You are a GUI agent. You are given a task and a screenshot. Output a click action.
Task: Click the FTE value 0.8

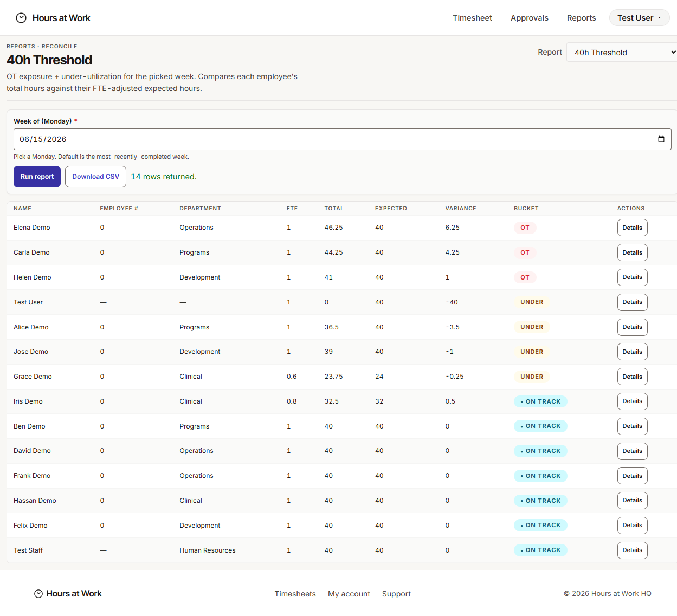pyautogui.click(x=292, y=401)
